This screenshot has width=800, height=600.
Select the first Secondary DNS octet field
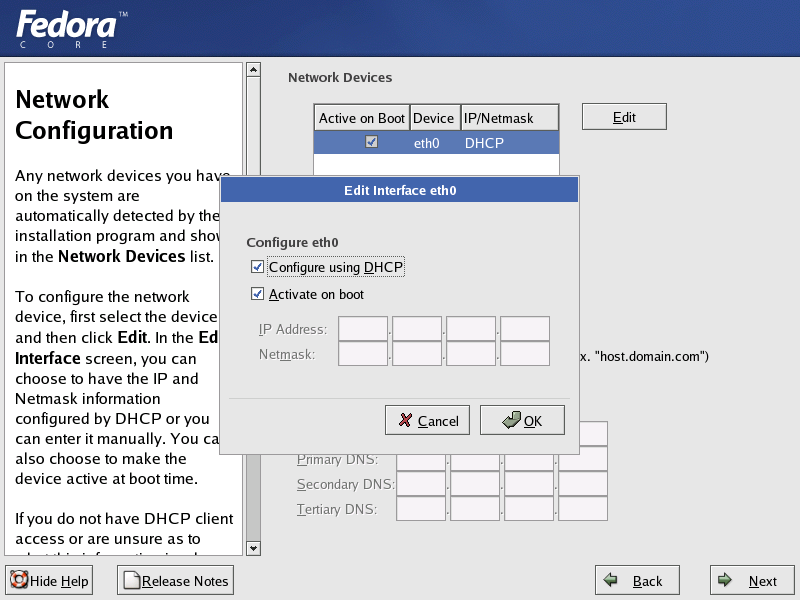pyautogui.click(x=421, y=483)
